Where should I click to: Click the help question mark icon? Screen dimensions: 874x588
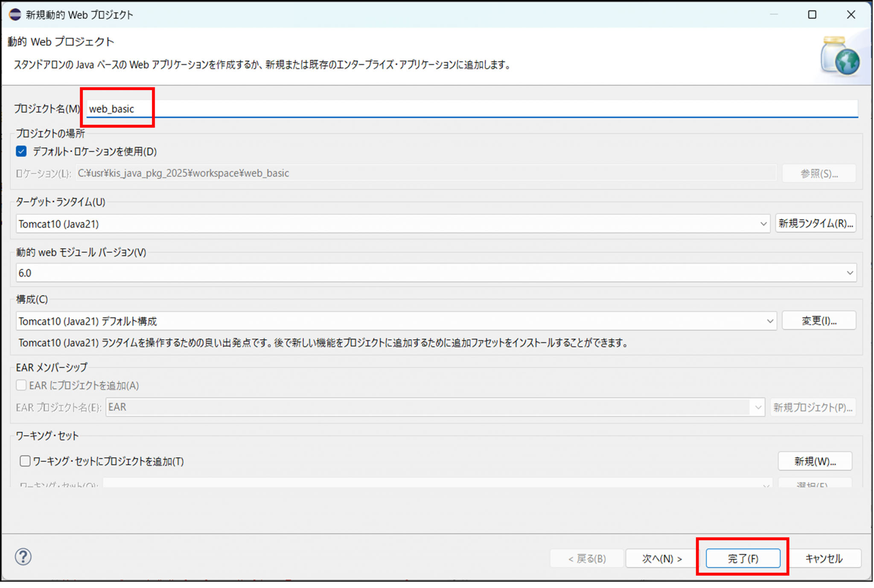[x=23, y=557]
